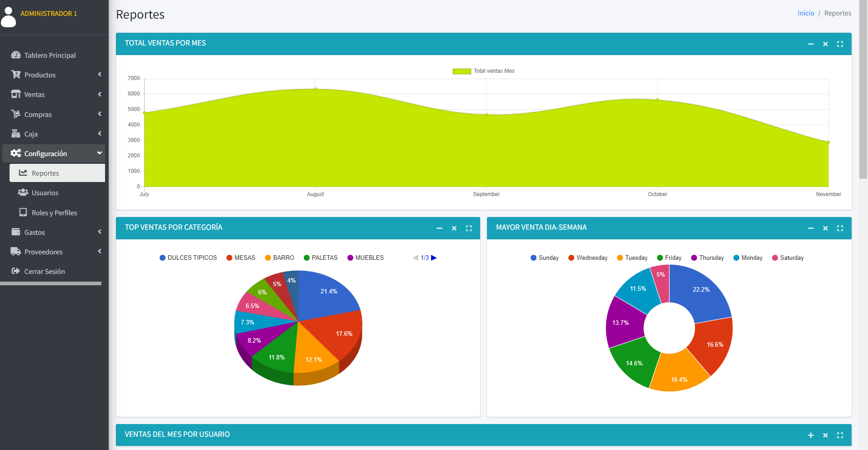Click the Reportes chart-line icon
Image resolution: width=868 pixels, height=450 pixels.
tap(23, 173)
